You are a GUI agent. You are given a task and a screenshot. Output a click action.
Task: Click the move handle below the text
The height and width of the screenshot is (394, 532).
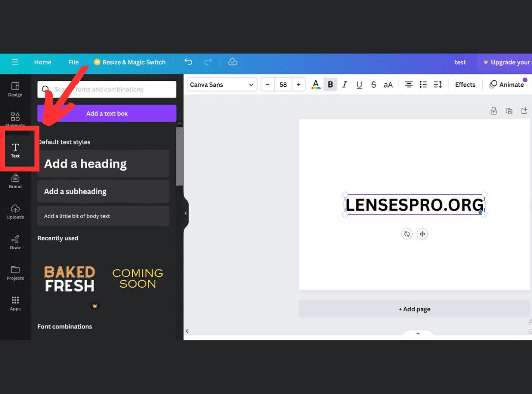pyautogui.click(x=422, y=234)
